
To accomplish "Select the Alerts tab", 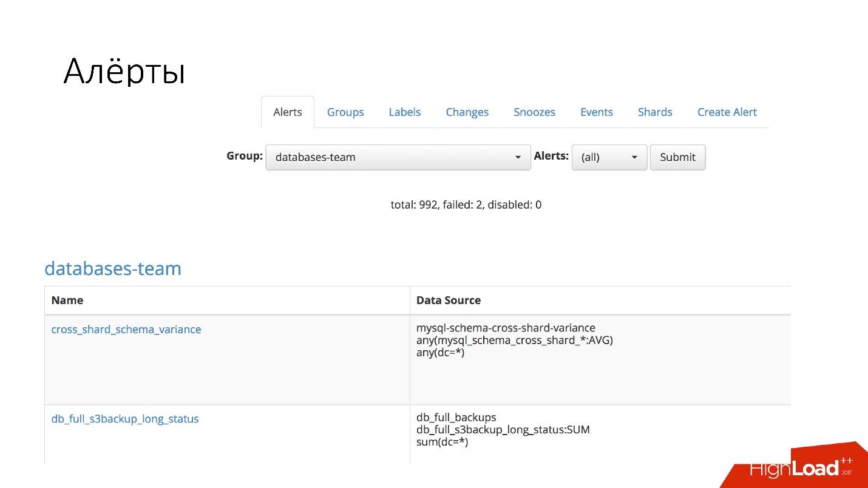I will pos(287,112).
